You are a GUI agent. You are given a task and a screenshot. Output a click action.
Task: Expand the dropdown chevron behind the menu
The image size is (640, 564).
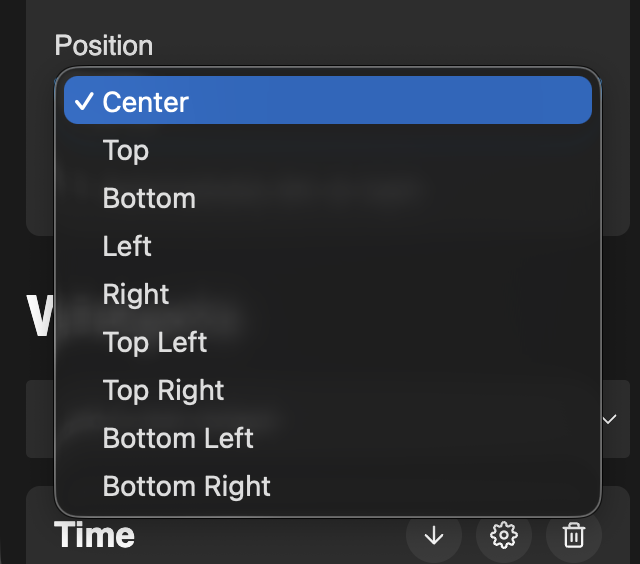click(x=609, y=420)
